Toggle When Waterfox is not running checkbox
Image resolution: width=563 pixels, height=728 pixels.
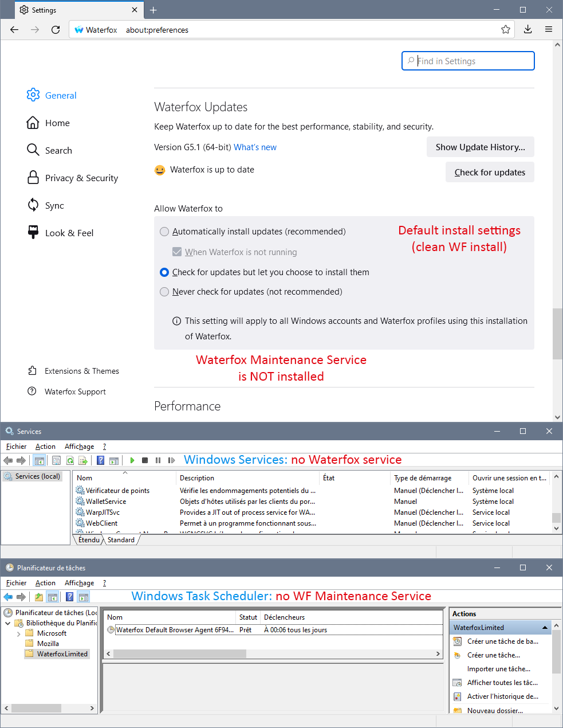(x=177, y=252)
